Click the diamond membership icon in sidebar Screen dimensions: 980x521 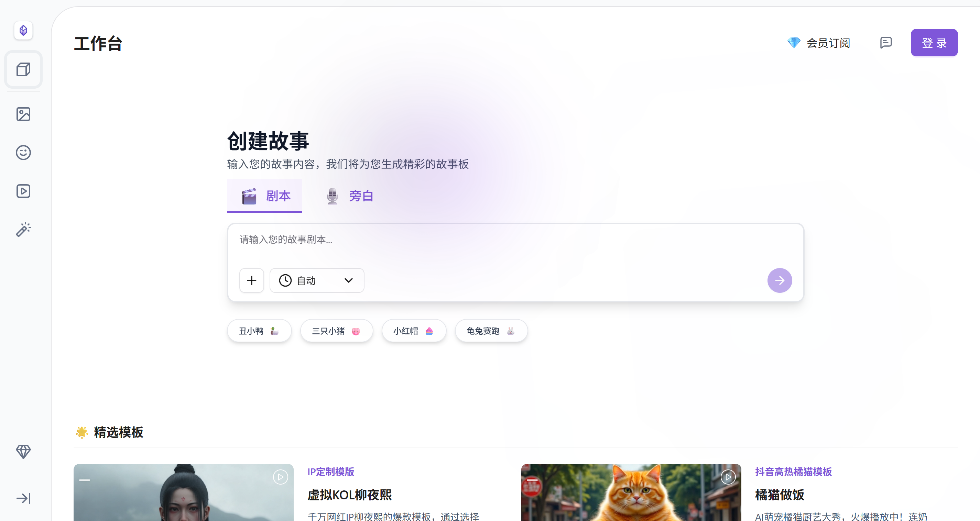tap(23, 451)
